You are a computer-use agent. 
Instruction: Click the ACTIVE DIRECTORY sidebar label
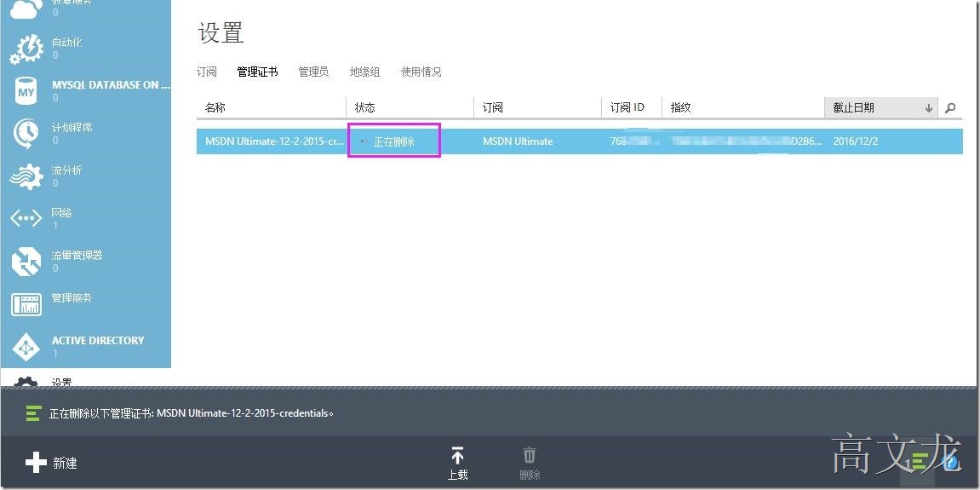click(x=98, y=340)
